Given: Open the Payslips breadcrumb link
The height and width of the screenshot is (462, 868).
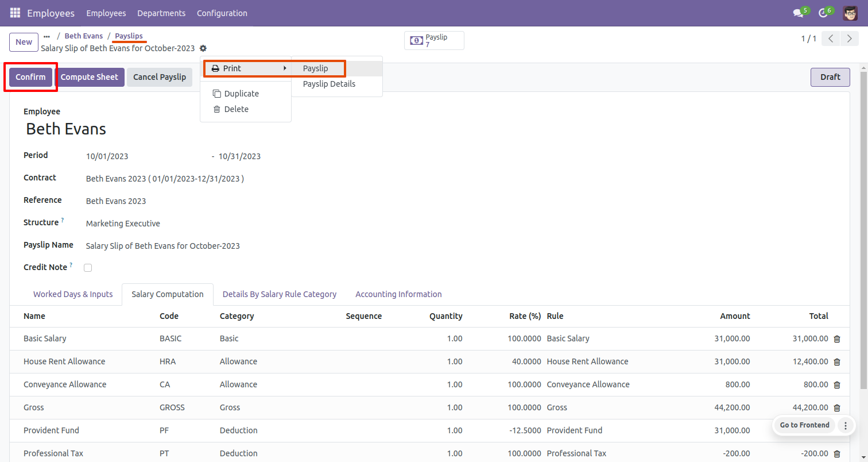Looking at the screenshot, I should (129, 36).
